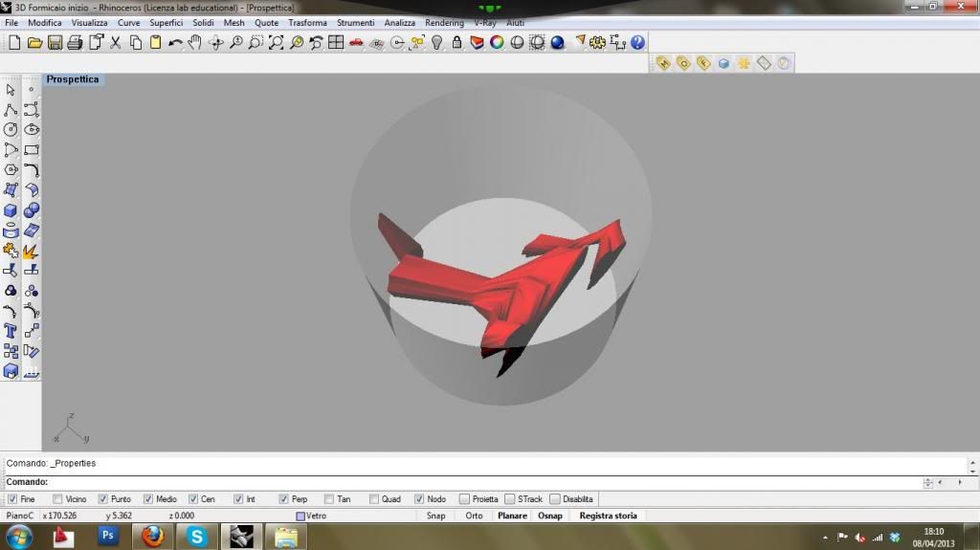Click the New file icon
This screenshot has width=980, height=550.
pyautogui.click(x=14, y=42)
